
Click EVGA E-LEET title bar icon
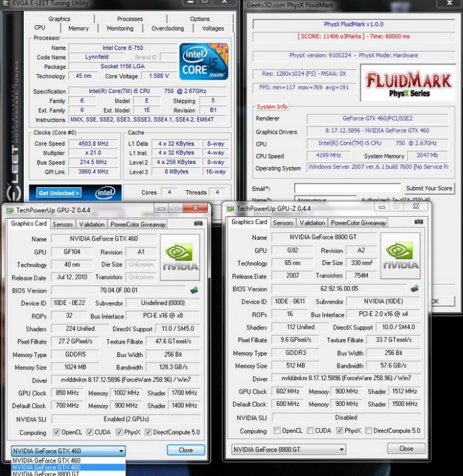point(6,3)
